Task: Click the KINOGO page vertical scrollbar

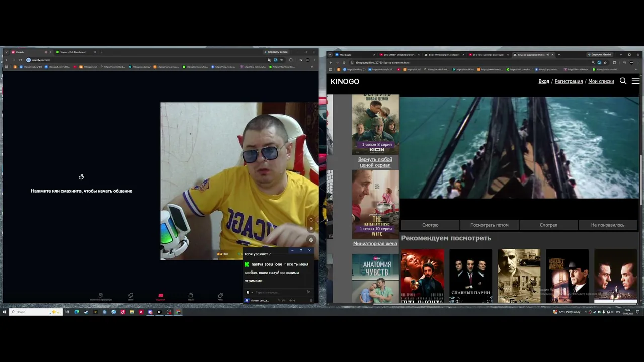Action: (641, 180)
